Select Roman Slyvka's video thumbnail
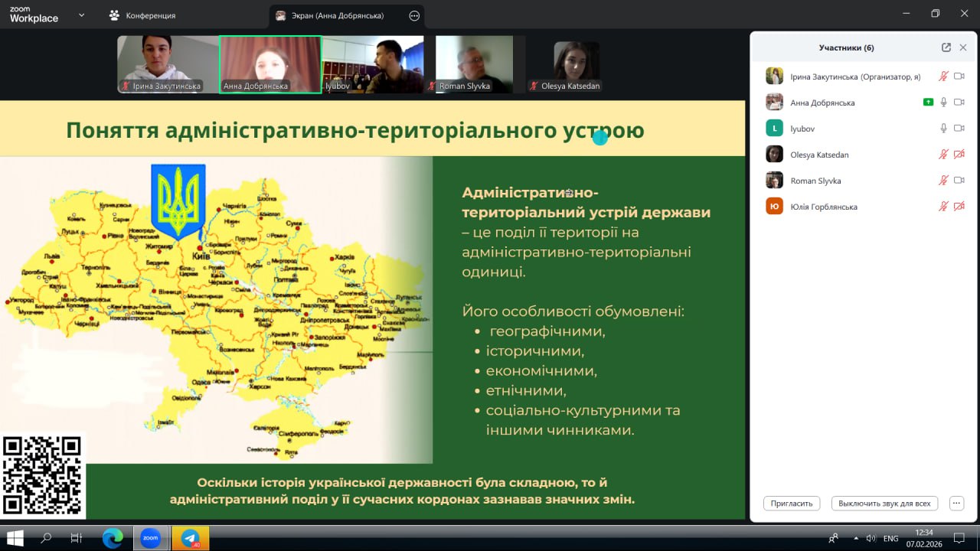The image size is (980, 551). tap(474, 64)
